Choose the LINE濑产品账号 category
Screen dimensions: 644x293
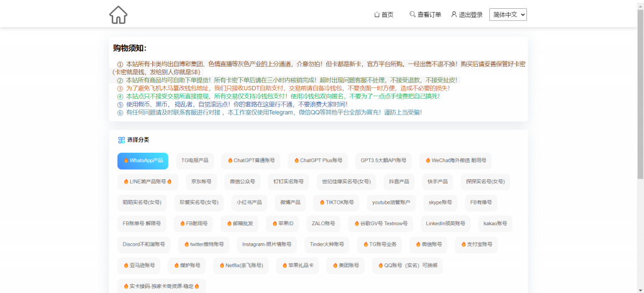[148, 182]
